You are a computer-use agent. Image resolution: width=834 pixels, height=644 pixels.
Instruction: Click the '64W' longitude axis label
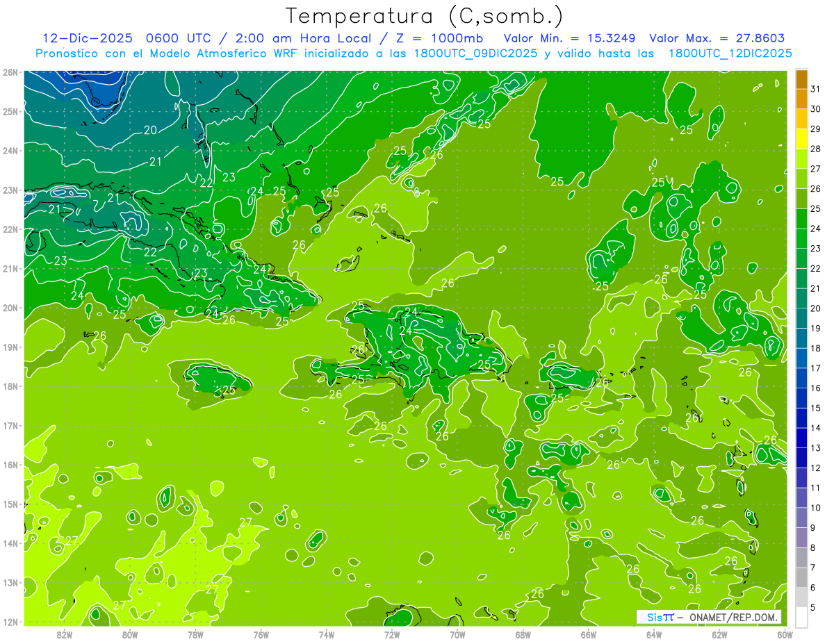pyautogui.click(x=654, y=634)
